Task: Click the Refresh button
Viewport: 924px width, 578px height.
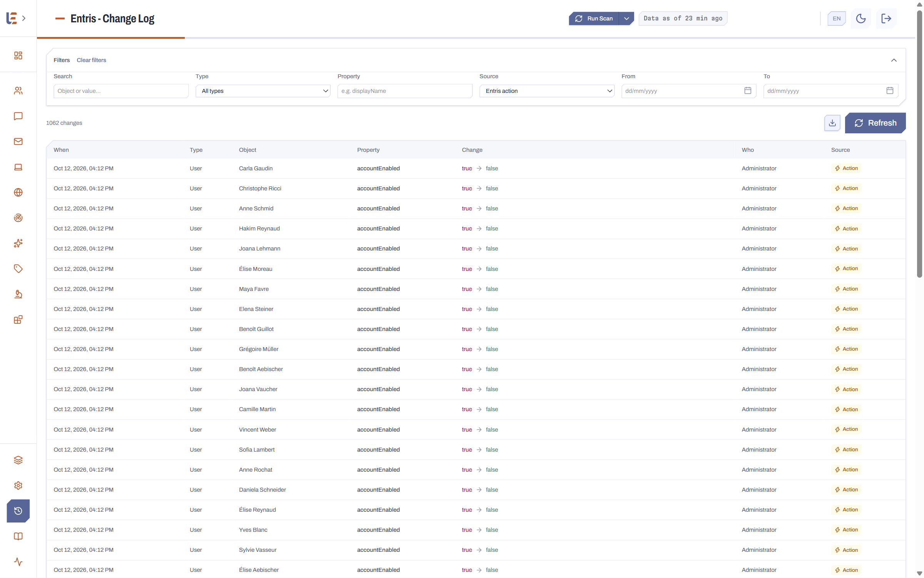Action: [x=875, y=123]
